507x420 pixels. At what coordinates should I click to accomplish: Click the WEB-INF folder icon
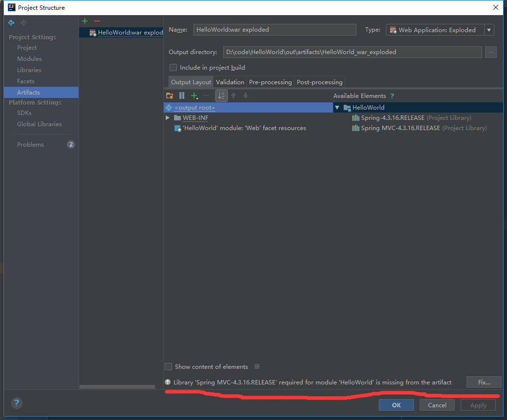[x=177, y=117]
